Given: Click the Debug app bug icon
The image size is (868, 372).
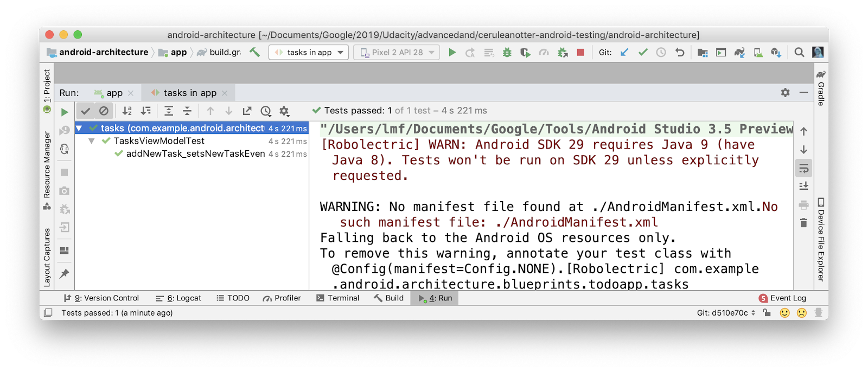Looking at the screenshot, I should pyautogui.click(x=507, y=53).
